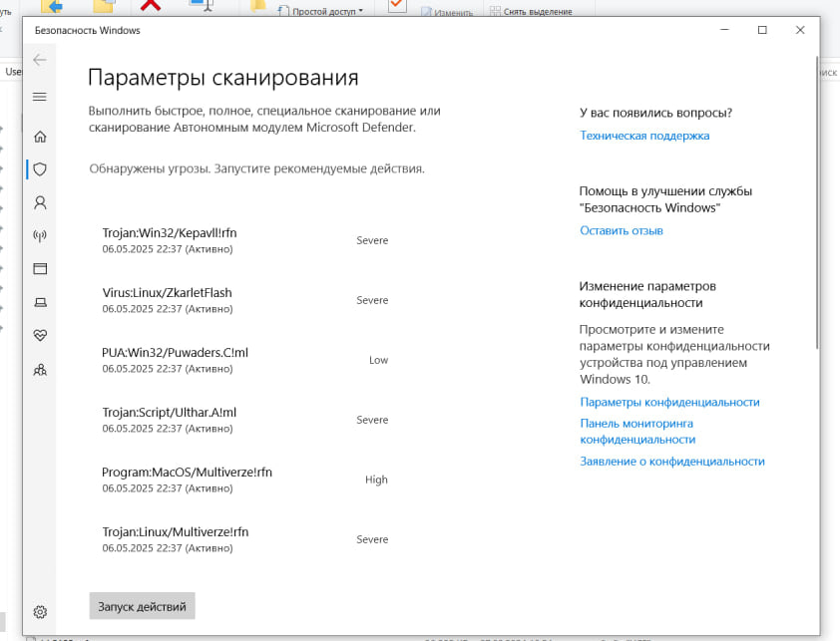Screen dimensions: 840x641
Task: Click the Изменение параметров конфиденциальности heading
Action: click(x=647, y=294)
